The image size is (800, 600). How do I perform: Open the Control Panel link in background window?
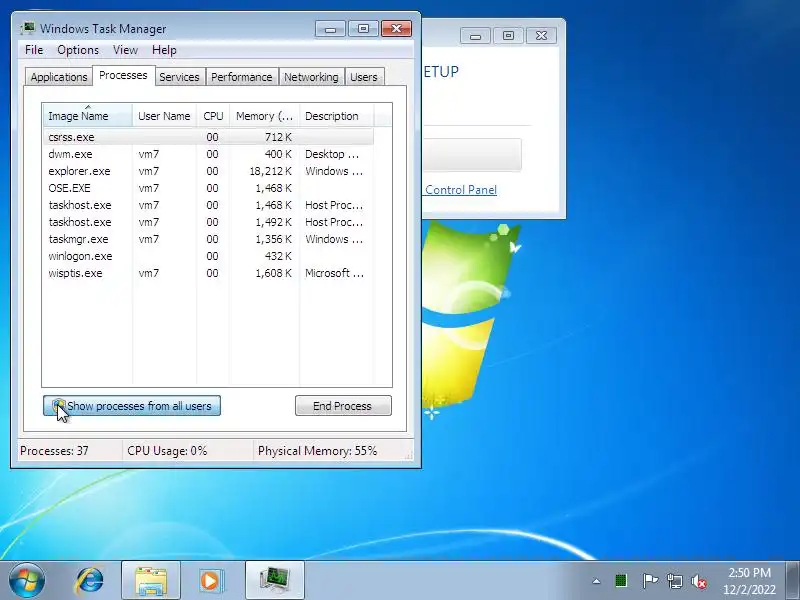[461, 190]
